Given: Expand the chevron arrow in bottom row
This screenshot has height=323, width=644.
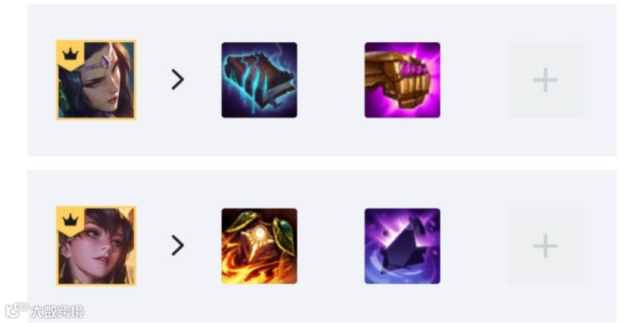Looking at the screenshot, I should click(x=178, y=246).
